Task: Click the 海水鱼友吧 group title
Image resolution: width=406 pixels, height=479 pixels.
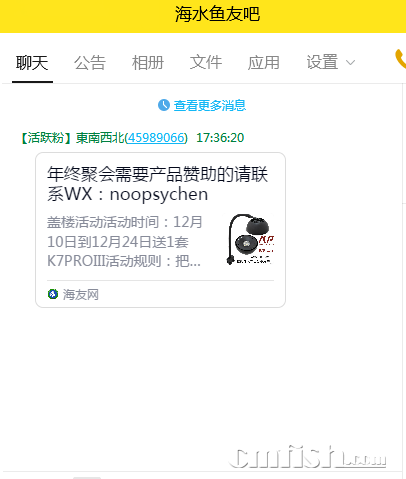Action: point(217,14)
